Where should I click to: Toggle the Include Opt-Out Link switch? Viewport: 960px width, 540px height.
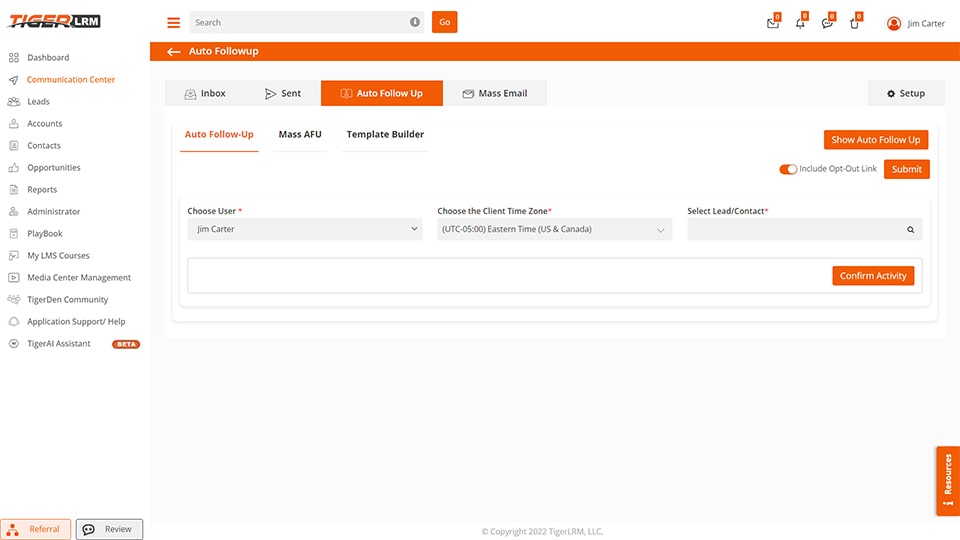point(788,169)
